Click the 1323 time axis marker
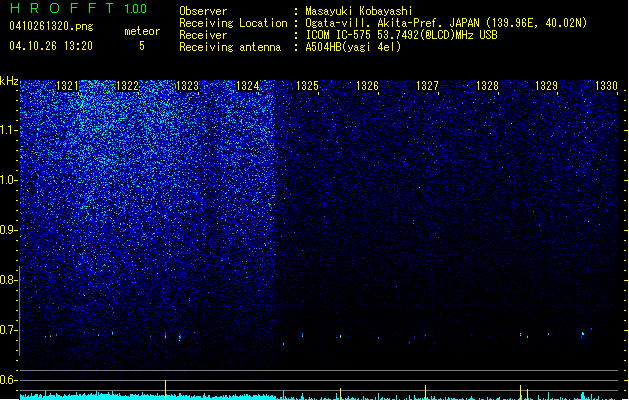The height and width of the screenshot is (400, 629). coord(187,86)
